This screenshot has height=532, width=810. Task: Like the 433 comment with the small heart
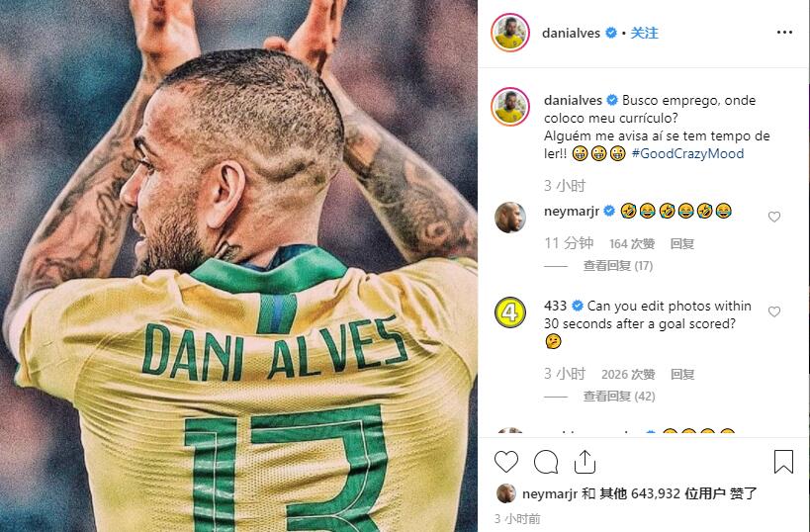click(x=773, y=311)
